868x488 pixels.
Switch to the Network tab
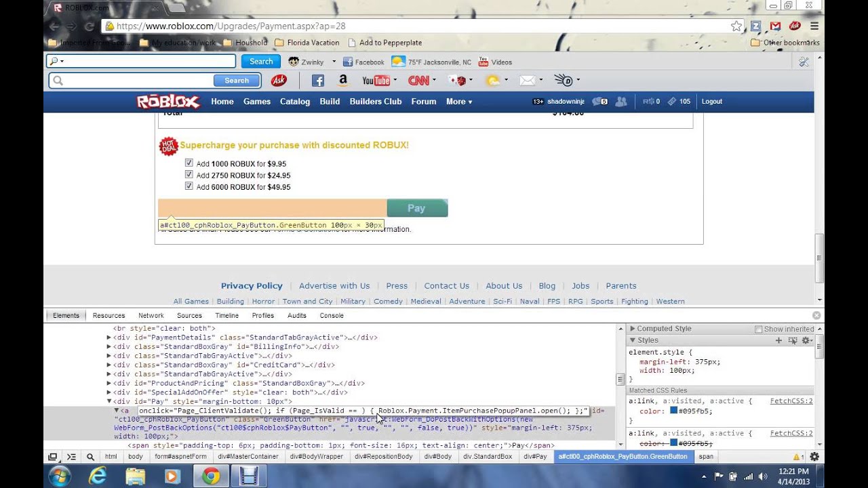click(x=151, y=315)
